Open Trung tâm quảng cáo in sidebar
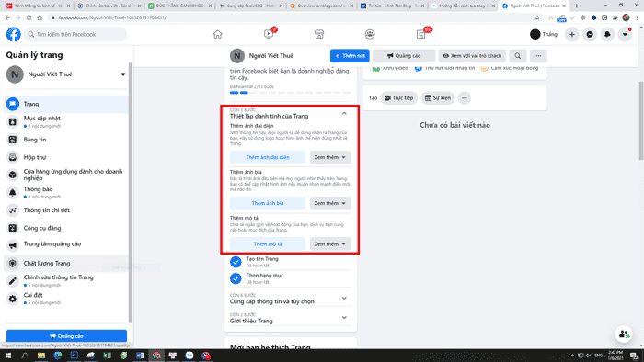Screen dimensions: 644x362 65,244
